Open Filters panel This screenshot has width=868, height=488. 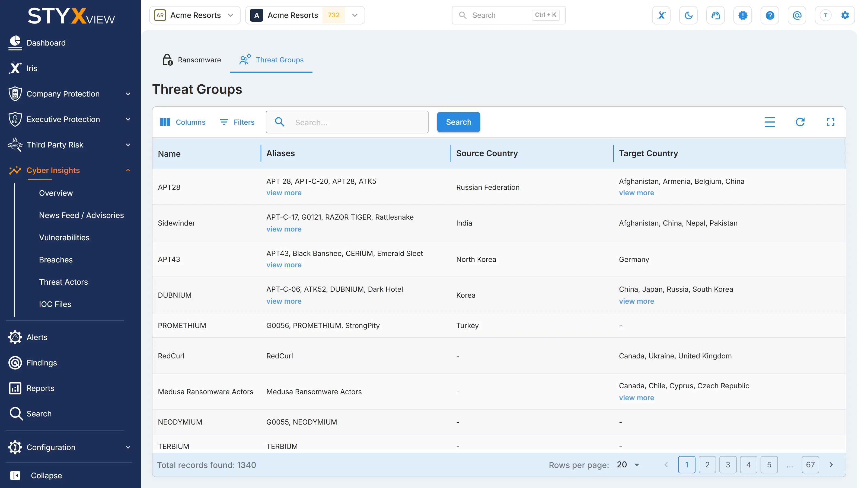coord(237,122)
